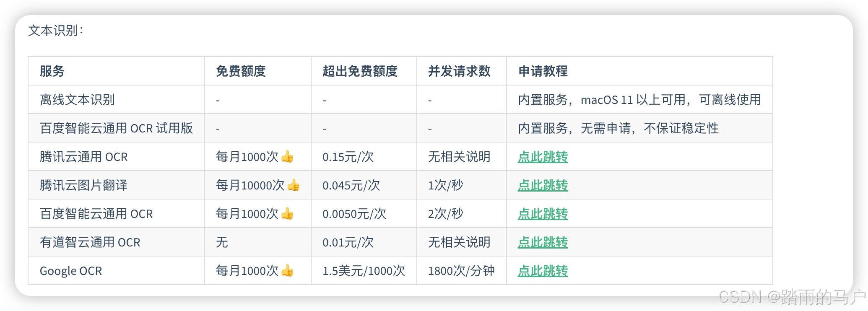
Task: Click the thumbs-up emoji in the 0.0050元/次 row
Action: (x=287, y=214)
